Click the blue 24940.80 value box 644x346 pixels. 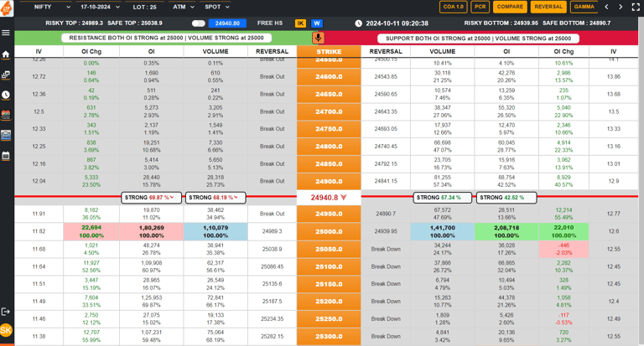pos(227,23)
